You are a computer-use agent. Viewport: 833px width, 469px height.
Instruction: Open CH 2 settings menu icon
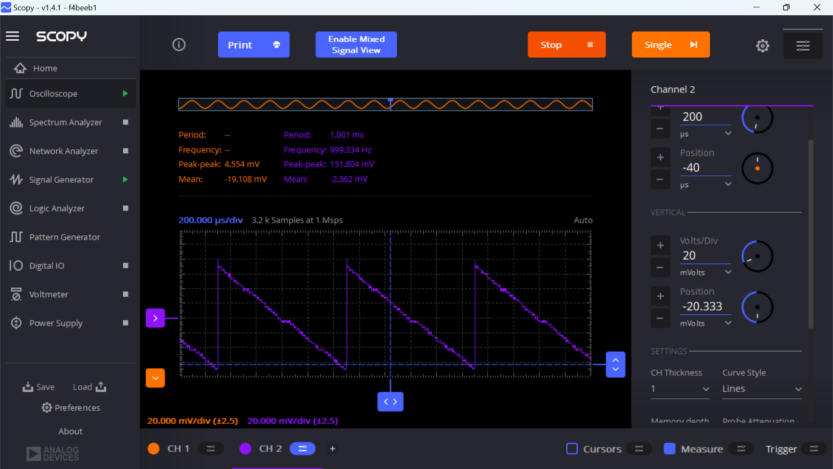(x=302, y=449)
